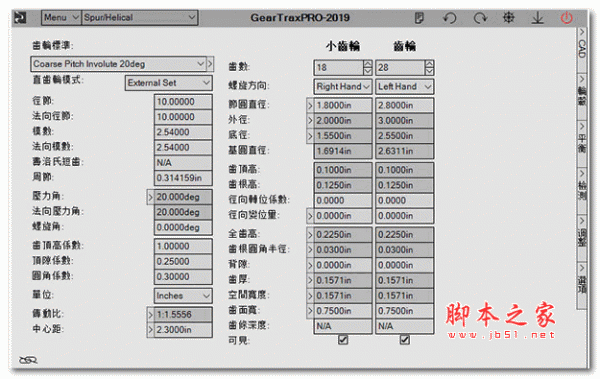Click the gear outside diameter 3.0000in field
This screenshot has width=600, height=379.
(404, 121)
